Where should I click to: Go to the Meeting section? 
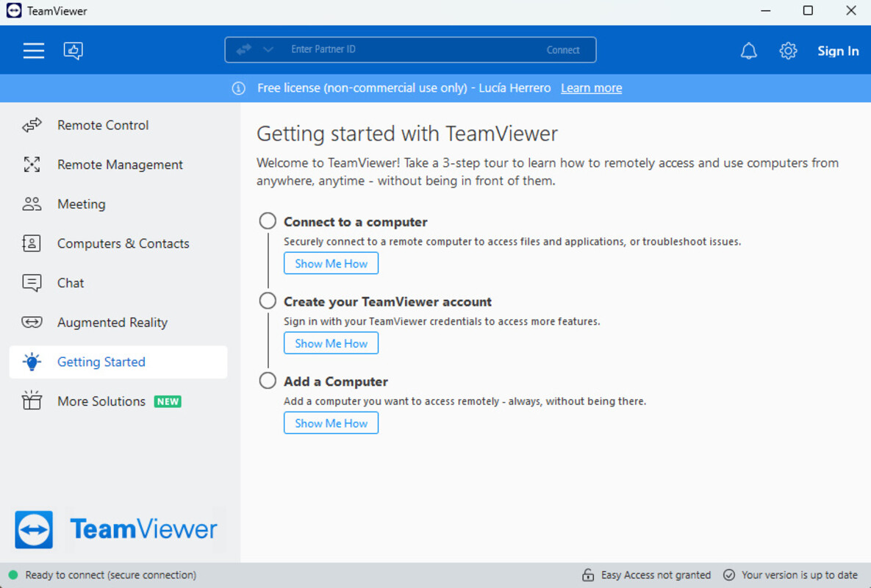(x=81, y=204)
